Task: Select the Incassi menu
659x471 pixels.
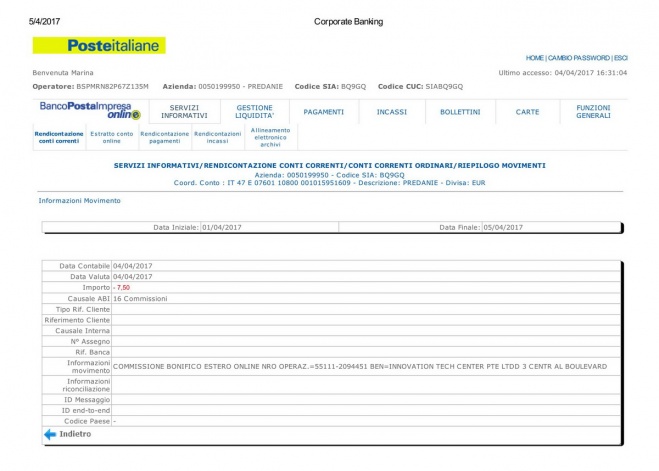Action: [x=392, y=112]
